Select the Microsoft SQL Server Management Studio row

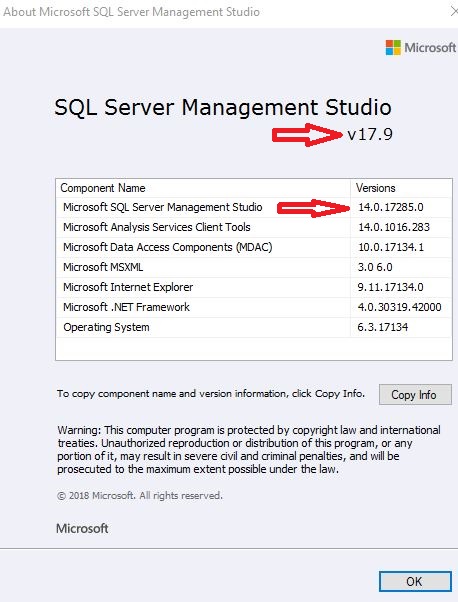[x=254, y=207]
